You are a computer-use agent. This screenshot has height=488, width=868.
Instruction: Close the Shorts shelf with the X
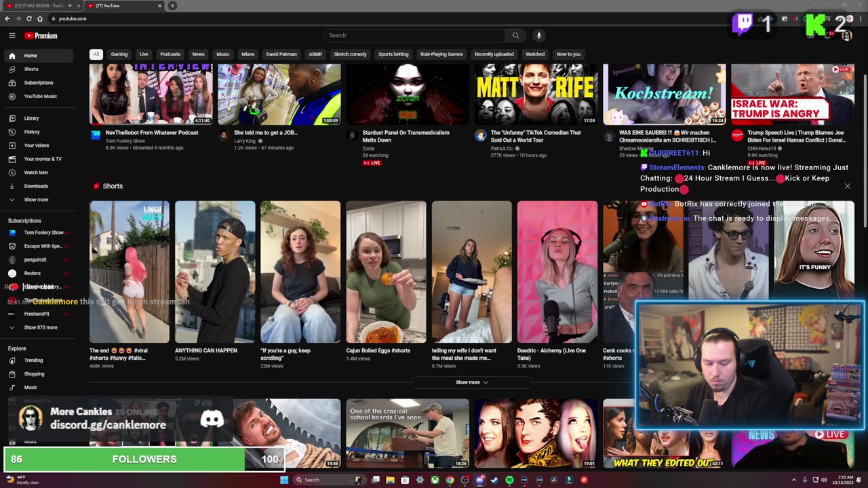pos(847,186)
